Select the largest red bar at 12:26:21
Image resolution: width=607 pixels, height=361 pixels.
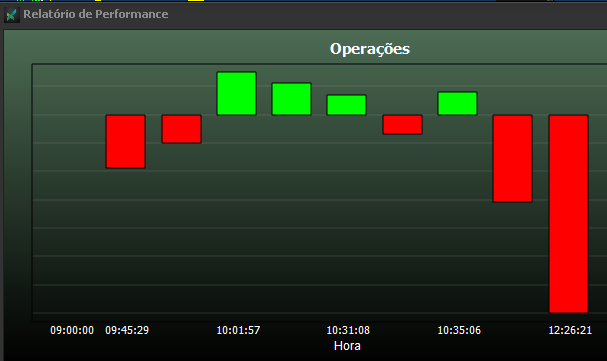point(569,214)
